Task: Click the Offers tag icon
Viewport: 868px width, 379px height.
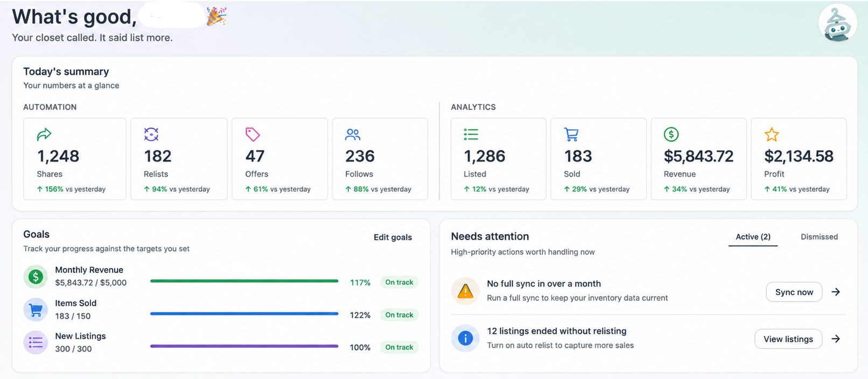Action: tap(253, 134)
